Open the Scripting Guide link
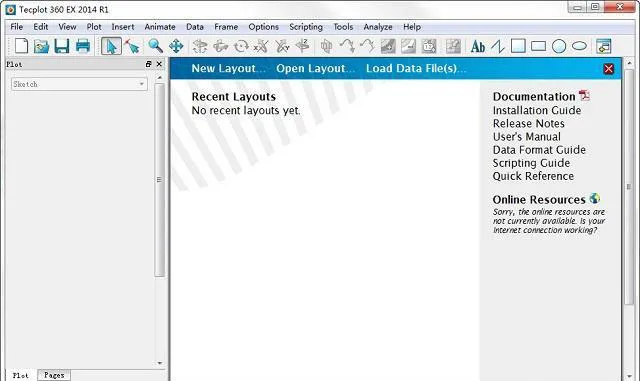 click(531, 163)
